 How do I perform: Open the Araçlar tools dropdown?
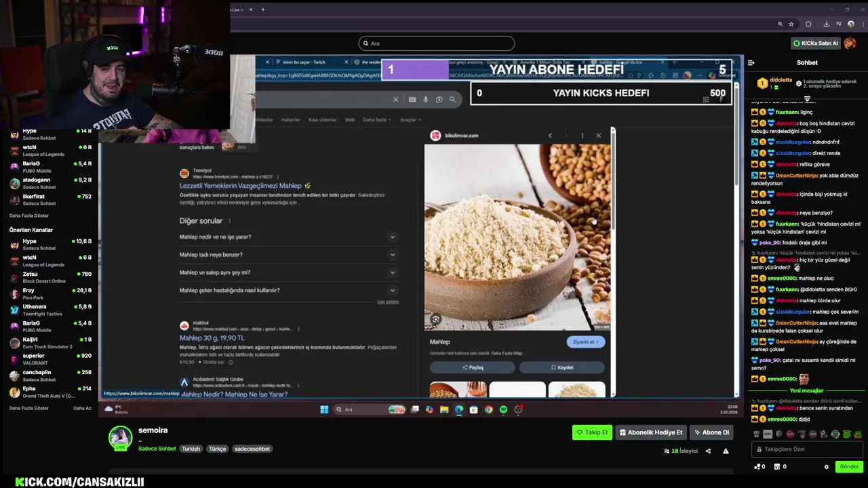[410, 120]
